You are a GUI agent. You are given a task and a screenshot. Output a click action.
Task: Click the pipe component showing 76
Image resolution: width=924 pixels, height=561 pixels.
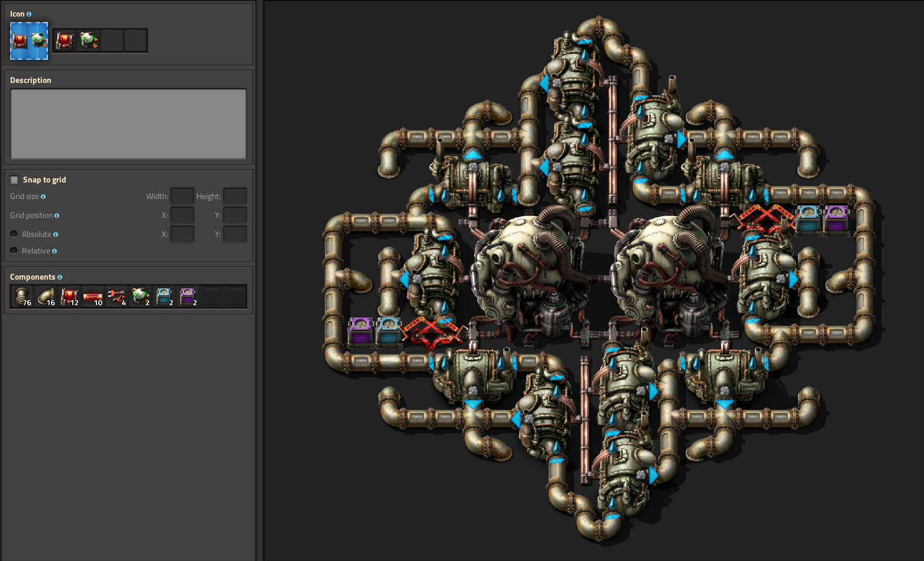22,297
